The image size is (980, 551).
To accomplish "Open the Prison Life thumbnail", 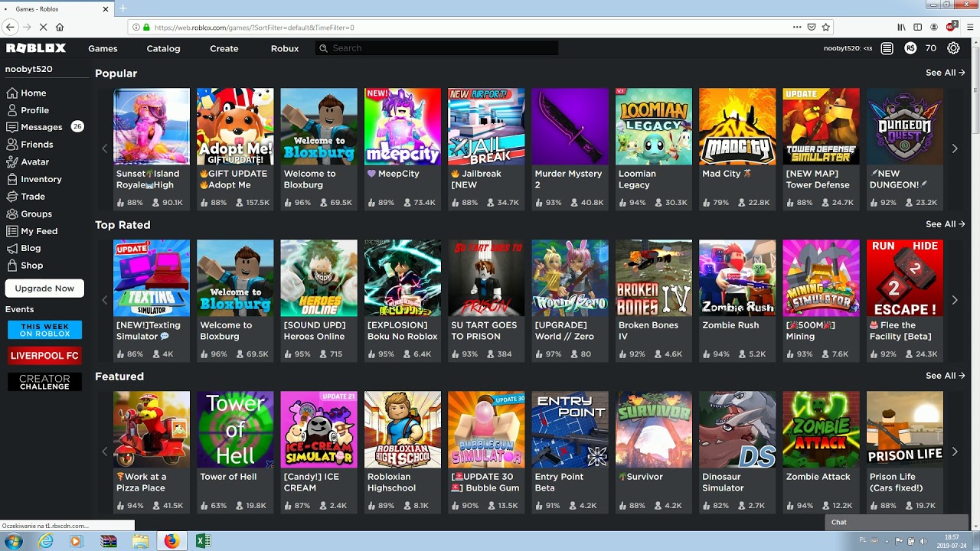I will point(905,429).
